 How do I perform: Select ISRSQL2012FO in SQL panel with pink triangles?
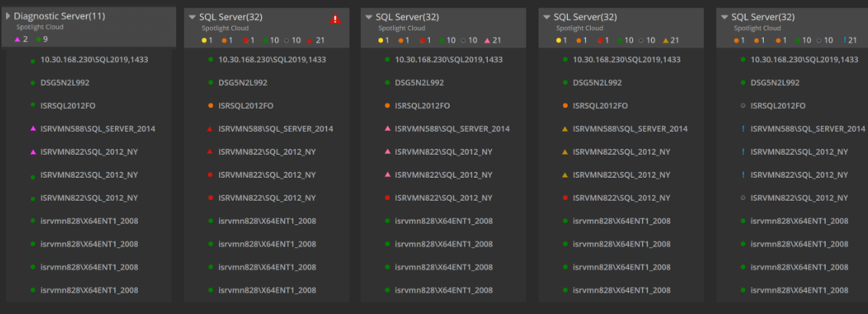(422, 106)
